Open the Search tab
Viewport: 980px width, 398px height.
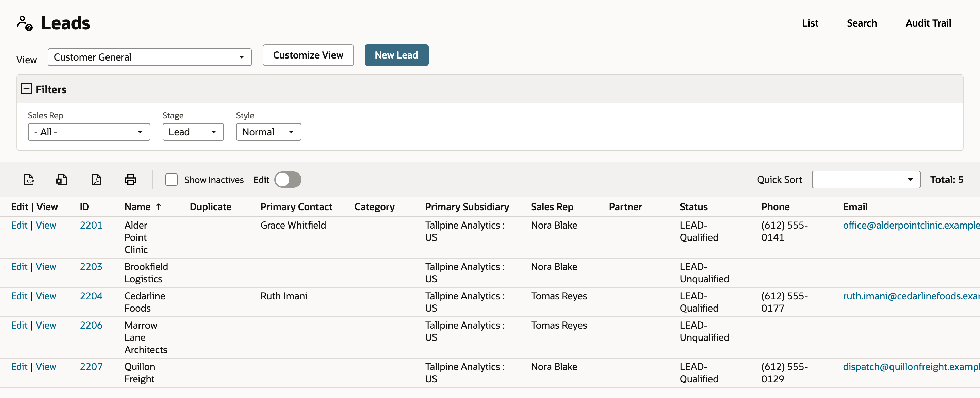(x=861, y=23)
